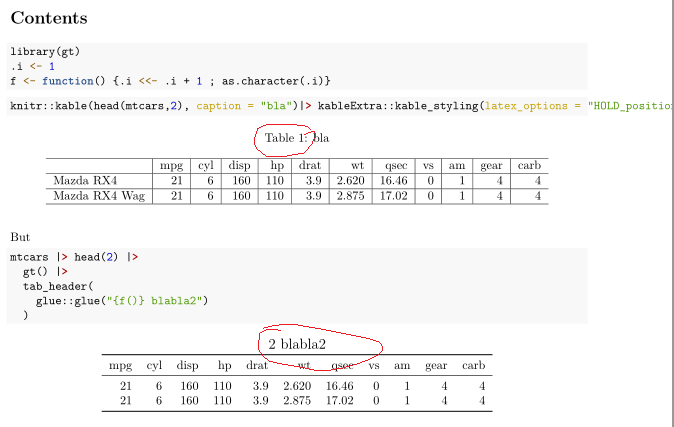Click the "carb" header in the bla table
This screenshot has height=427, width=674.
(529, 166)
